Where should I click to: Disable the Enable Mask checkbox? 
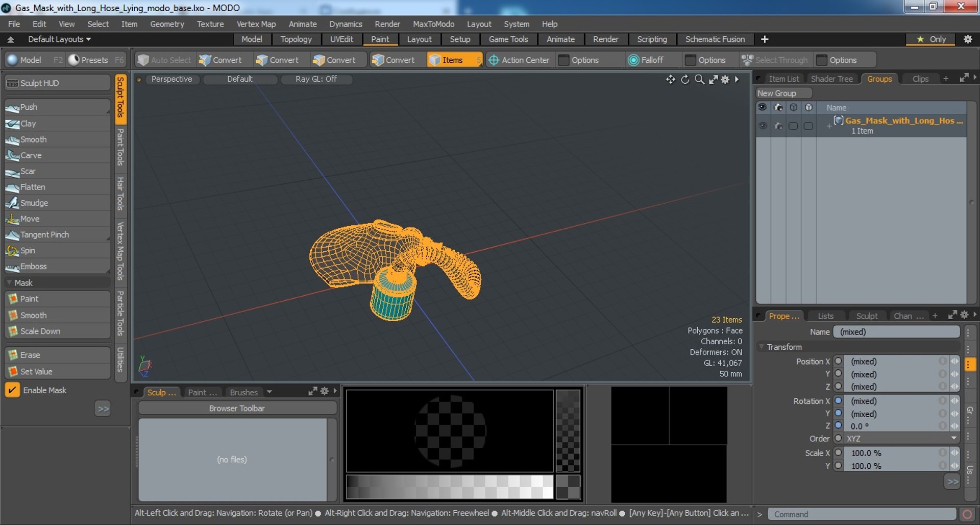pyautogui.click(x=12, y=390)
